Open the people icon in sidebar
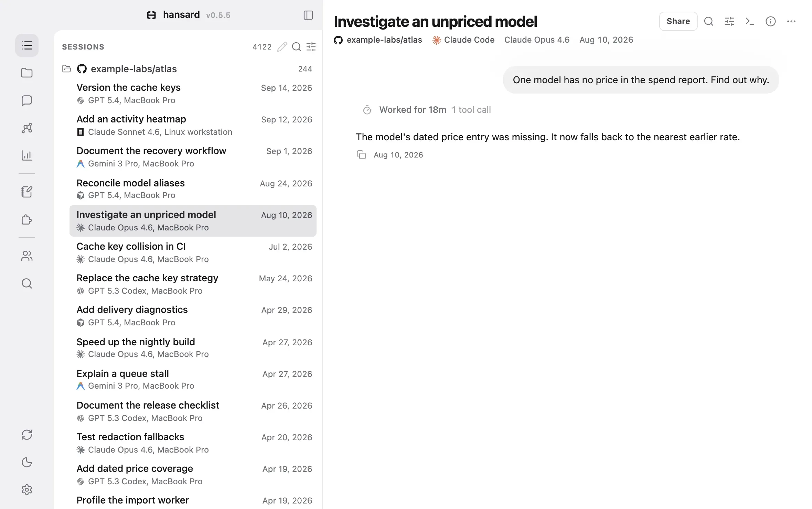 27,256
